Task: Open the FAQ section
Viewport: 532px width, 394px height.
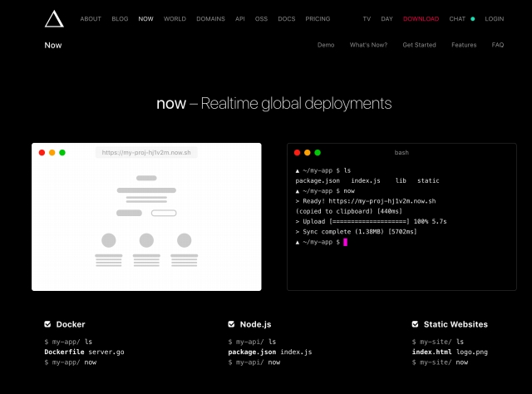Action: point(498,45)
